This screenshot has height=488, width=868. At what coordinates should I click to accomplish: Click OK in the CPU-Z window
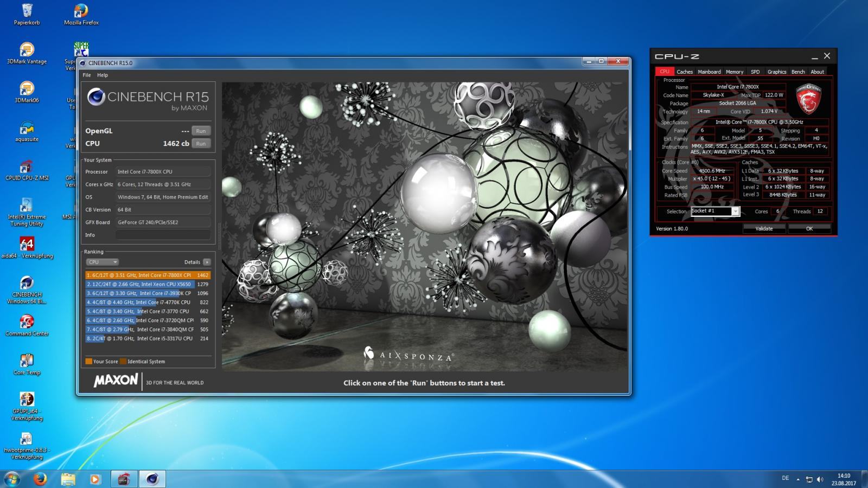coord(809,229)
